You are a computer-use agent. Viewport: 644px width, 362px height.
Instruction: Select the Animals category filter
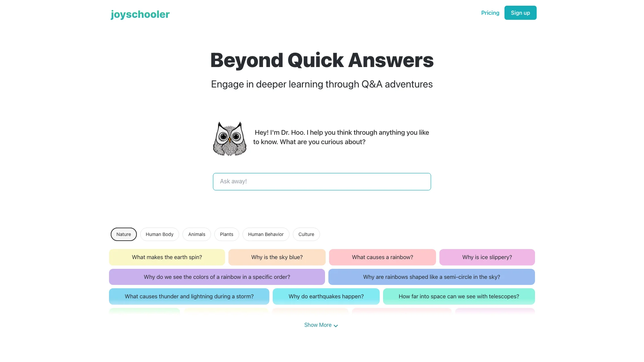196,234
